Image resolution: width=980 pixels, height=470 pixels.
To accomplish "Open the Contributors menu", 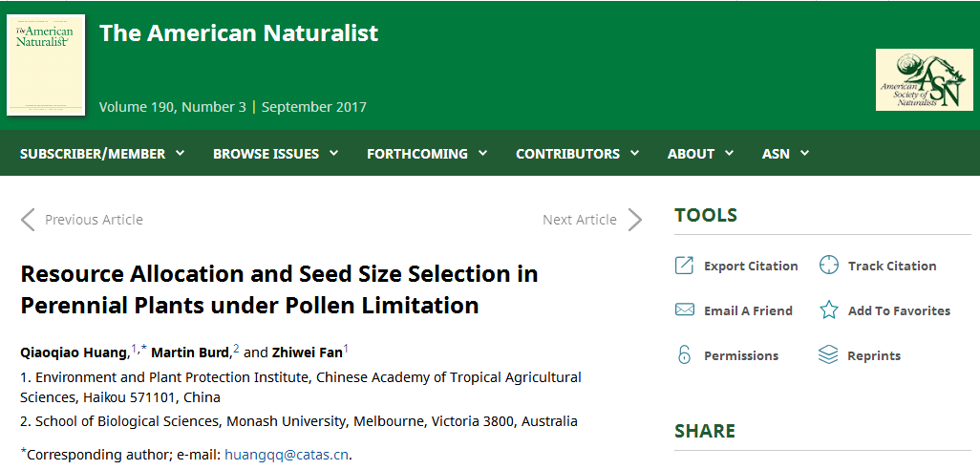I will click(x=578, y=153).
